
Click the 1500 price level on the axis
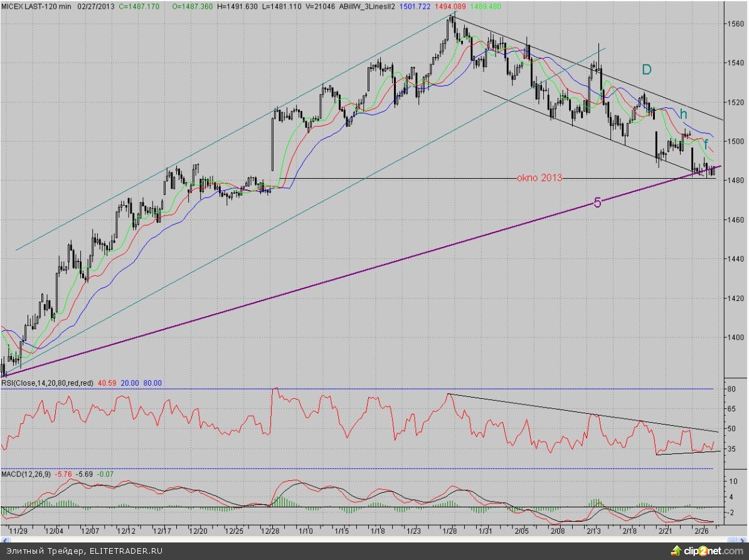pyautogui.click(x=735, y=141)
